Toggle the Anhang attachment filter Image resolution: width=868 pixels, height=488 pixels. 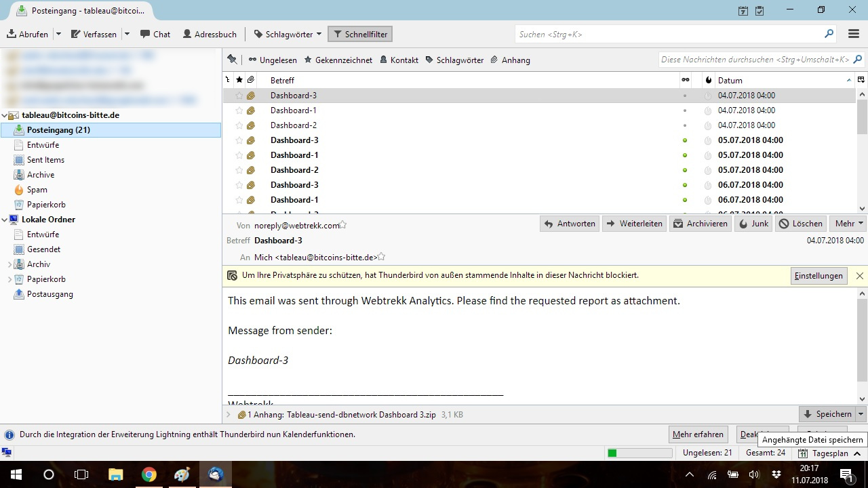coord(510,60)
